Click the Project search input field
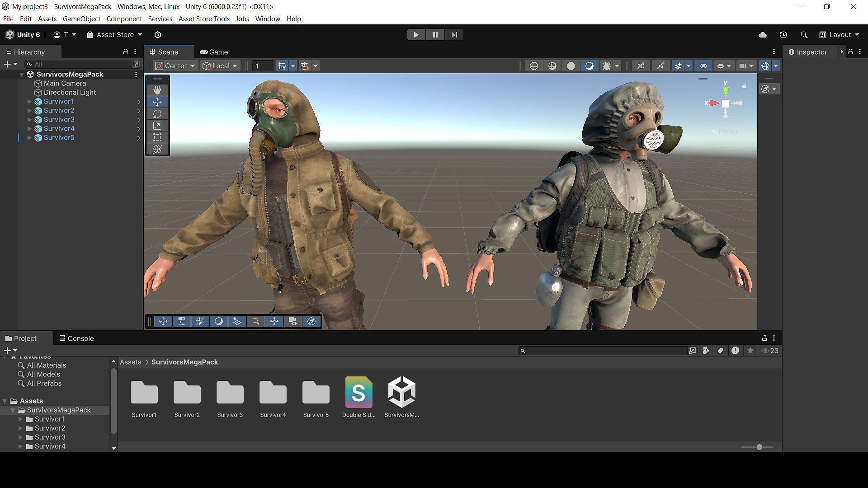The height and width of the screenshot is (488, 868). pos(602,351)
